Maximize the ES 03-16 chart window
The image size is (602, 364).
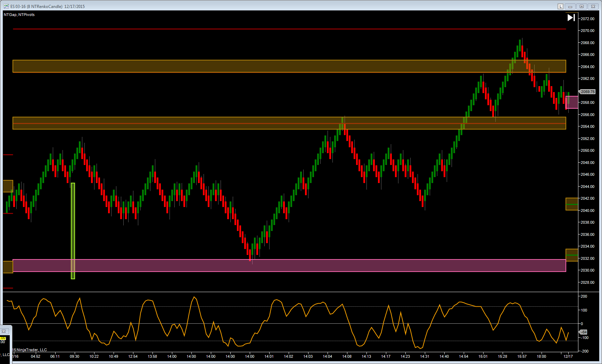(x=582, y=6)
